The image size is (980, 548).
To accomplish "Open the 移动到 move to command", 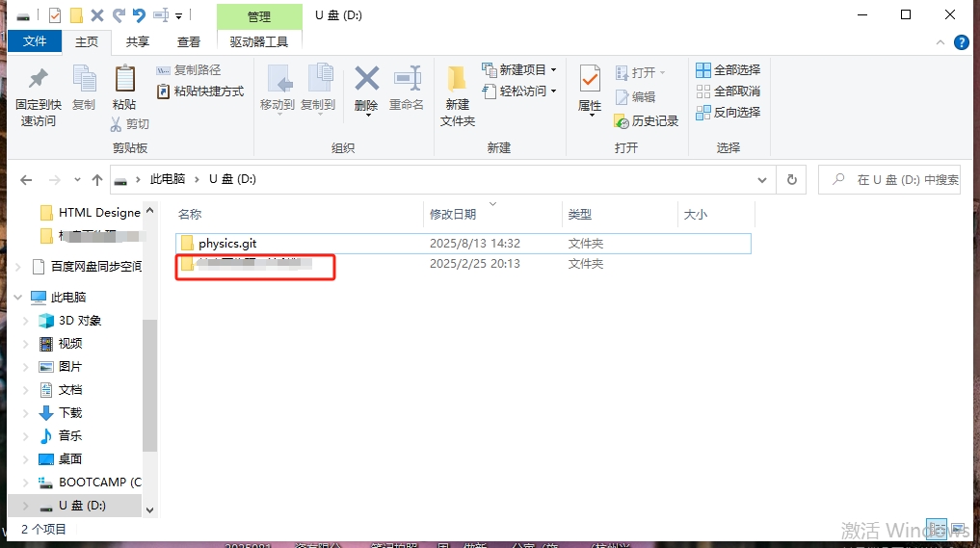I will coord(278,90).
